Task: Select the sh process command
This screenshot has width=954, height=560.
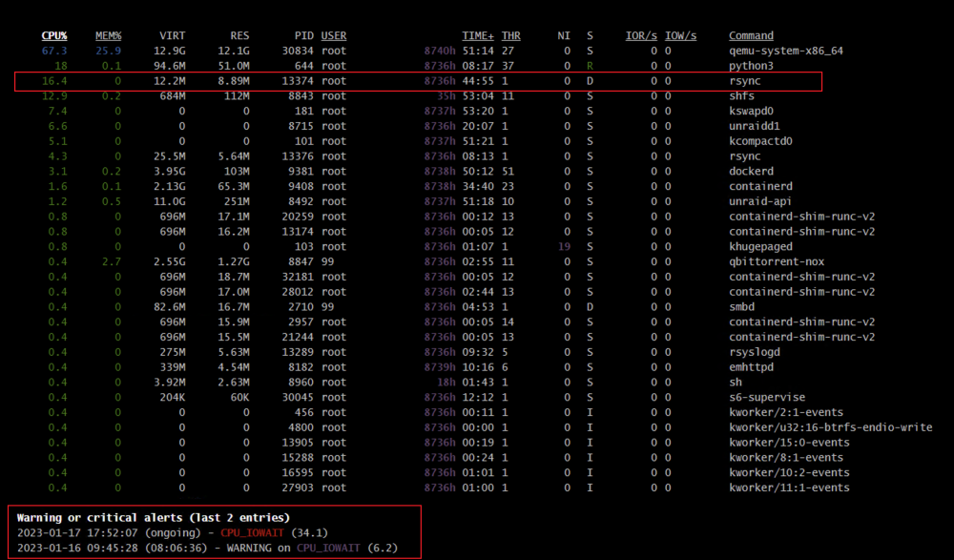Action: click(x=736, y=383)
